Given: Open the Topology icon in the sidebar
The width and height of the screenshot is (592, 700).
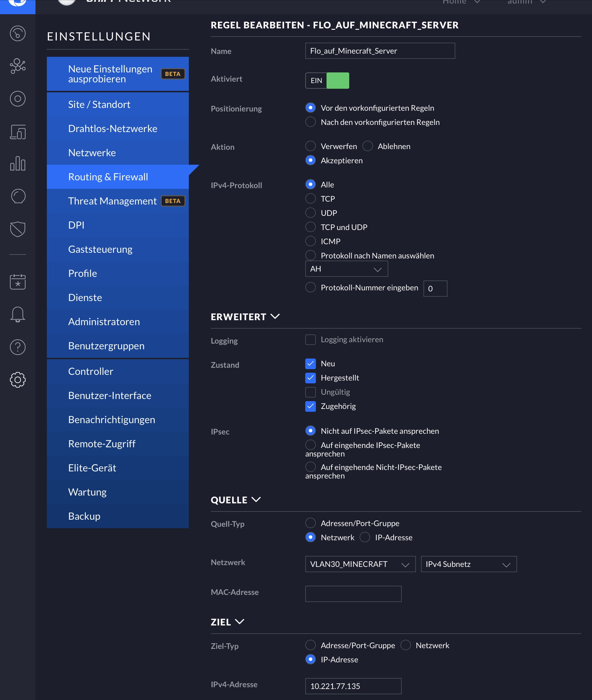Looking at the screenshot, I should (18, 66).
